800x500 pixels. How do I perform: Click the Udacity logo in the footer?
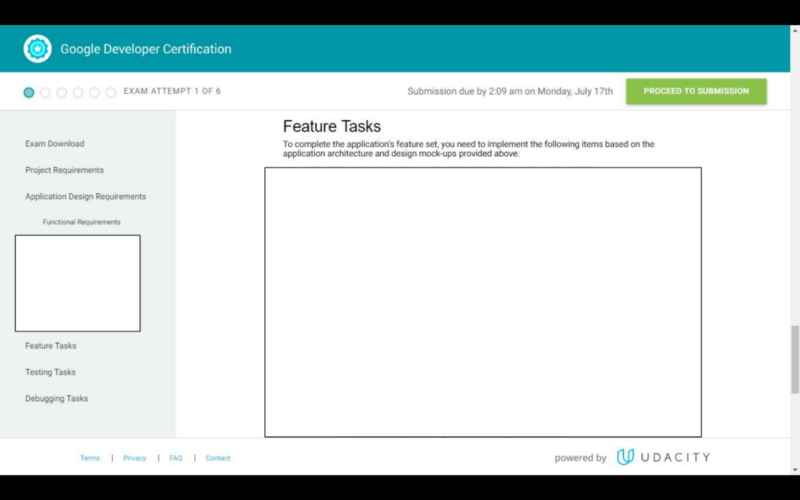(x=663, y=457)
